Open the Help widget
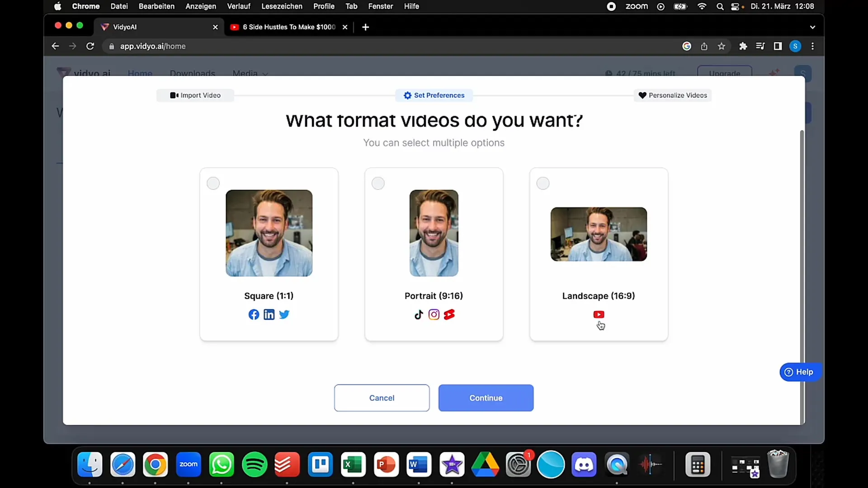The width and height of the screenshot is (868, 488). click(799, 372)
